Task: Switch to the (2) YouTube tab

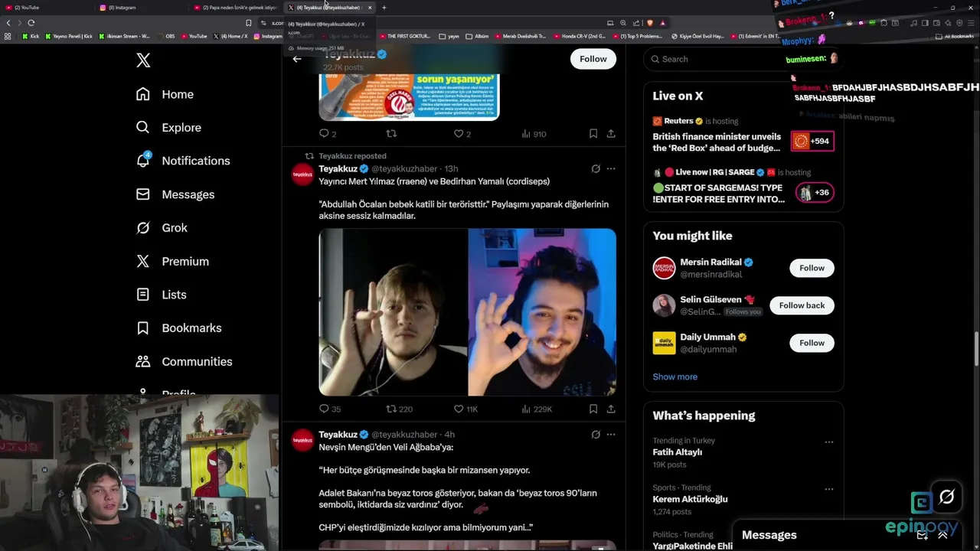Action: point(46,8)
